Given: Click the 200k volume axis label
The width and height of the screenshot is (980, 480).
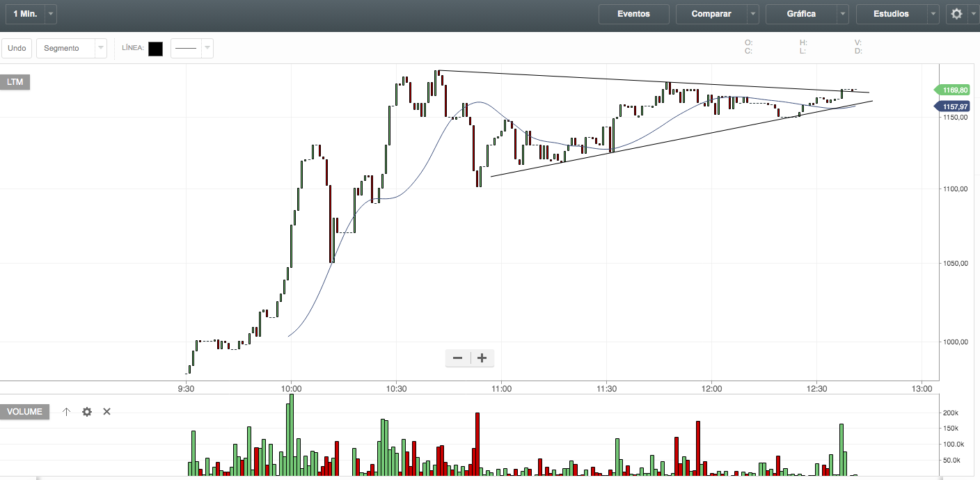Looking at the screenshot, I should coord(951,413).
